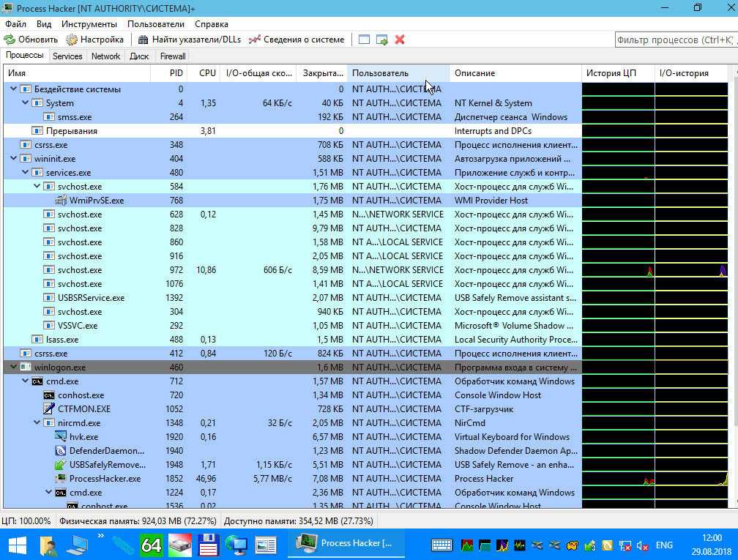The width and height of the screenshot is (738, 560).
Task: Click the green 64 taskbar icon
Action: point(152,545)
